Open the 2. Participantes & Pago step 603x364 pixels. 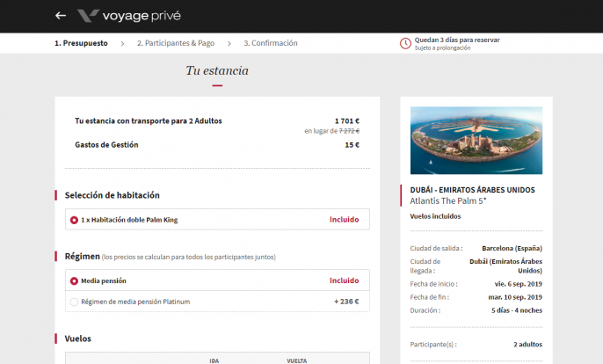[x=176, y=43]
